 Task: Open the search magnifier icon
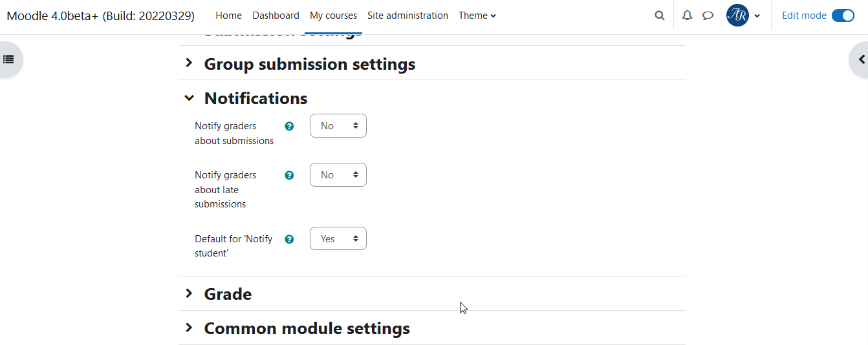[x=659, y=16]
